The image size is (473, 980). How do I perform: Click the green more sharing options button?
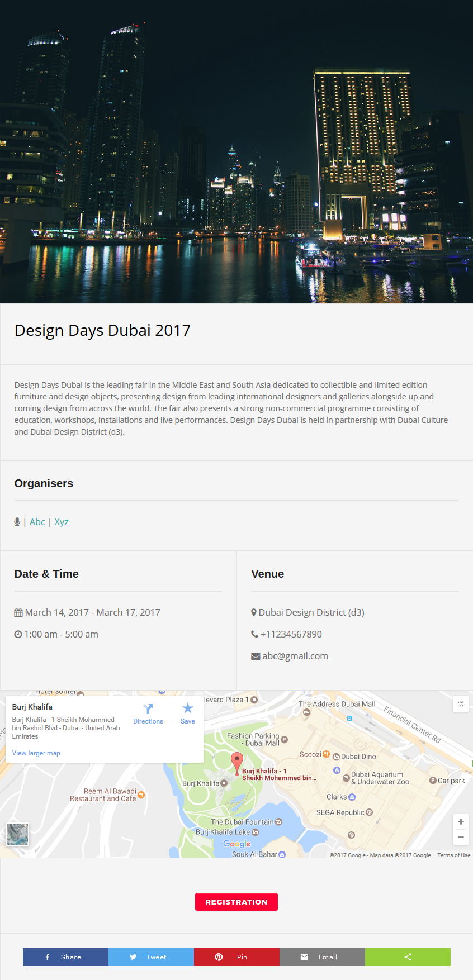click(x=408, y=957)
